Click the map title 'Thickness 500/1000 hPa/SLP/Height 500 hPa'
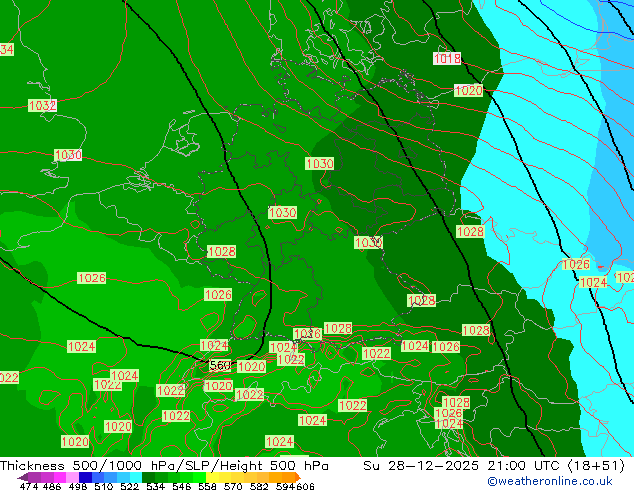This screenshot has height=490, width=634. coord(164,466)
